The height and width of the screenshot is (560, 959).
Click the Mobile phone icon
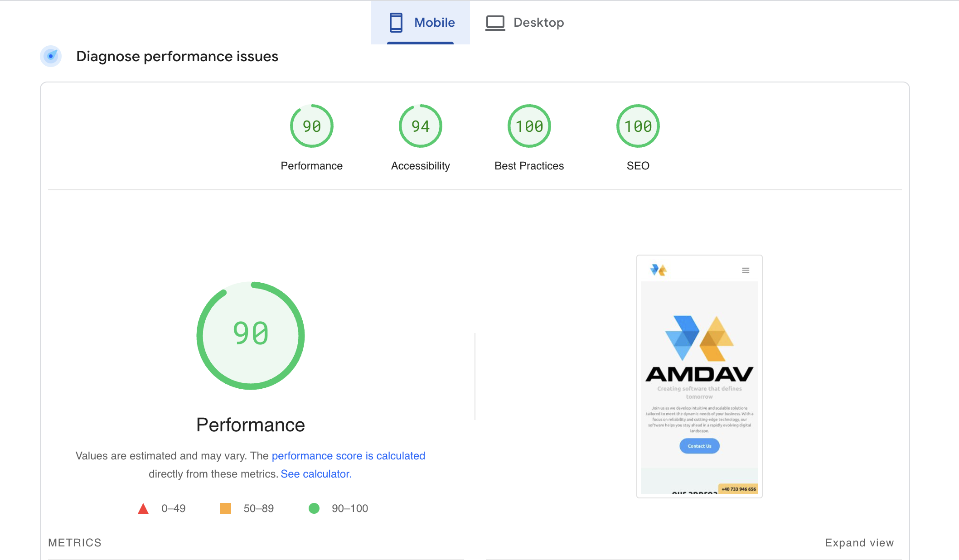(x=396, y=23)
